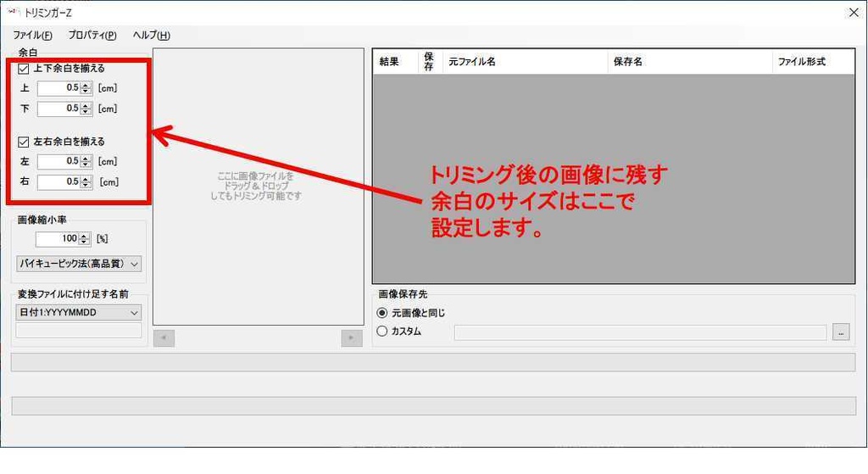Click the 保存名 column header
This screenshot has height=474, width=868.
point(690,61)
